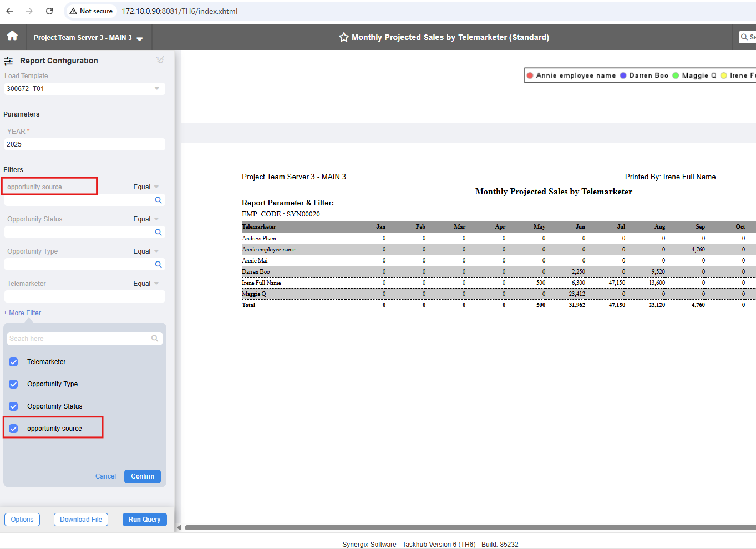Open lookup for the opportunity source filter

[x=158, y=200]
